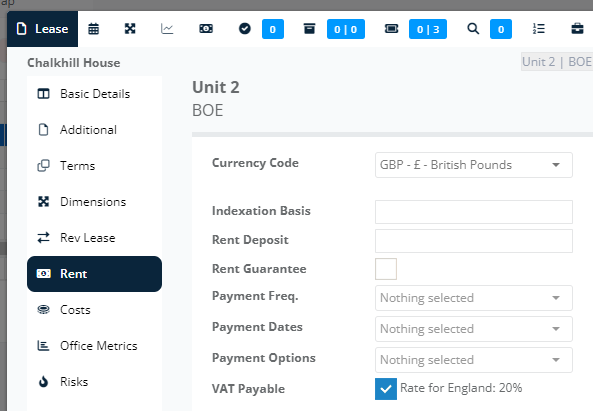Select Office Metrics in sidebar
Image resolution: width=593 pixels, height=411 pixels.
pyautogui.click(x=95, y=346)
